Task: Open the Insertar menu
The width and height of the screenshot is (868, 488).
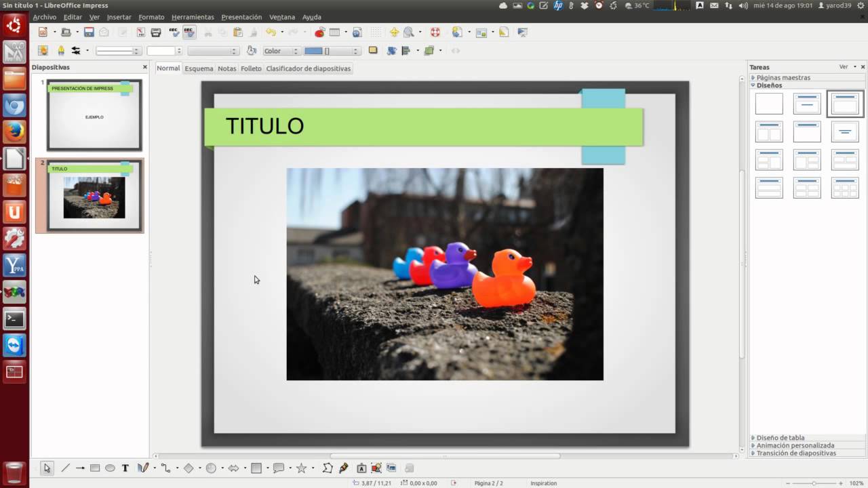Action: pos(119,17)
